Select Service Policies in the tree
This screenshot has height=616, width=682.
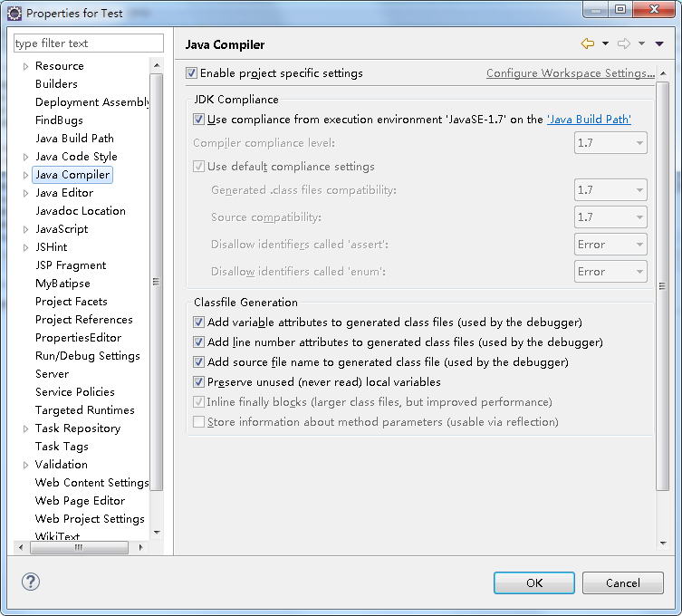tap(75, 392)
